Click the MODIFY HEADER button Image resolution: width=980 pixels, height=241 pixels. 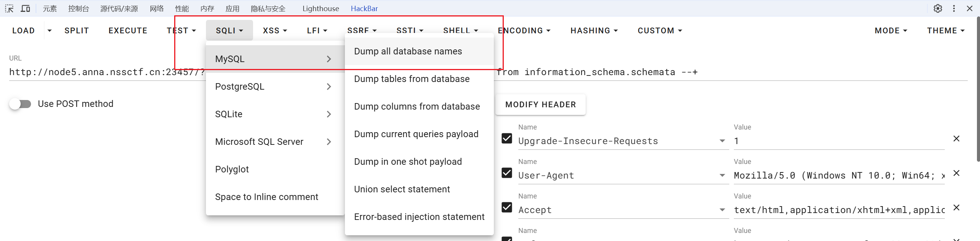click(540, 105)
